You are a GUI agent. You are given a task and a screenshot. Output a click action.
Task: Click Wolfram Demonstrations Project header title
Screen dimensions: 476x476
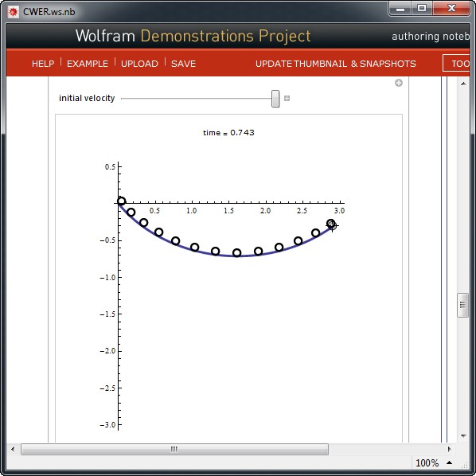pyautogui.click(x=193, y=36)
